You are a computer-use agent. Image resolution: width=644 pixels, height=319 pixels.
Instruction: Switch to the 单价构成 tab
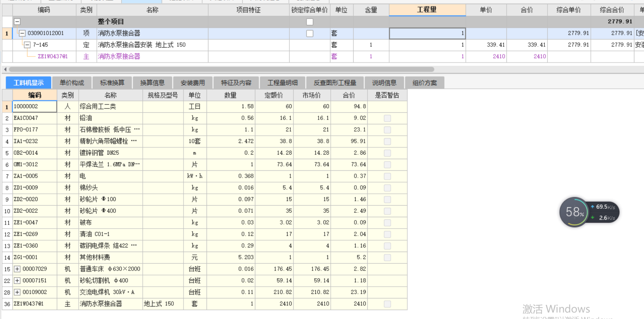click(x=72, y=83)
